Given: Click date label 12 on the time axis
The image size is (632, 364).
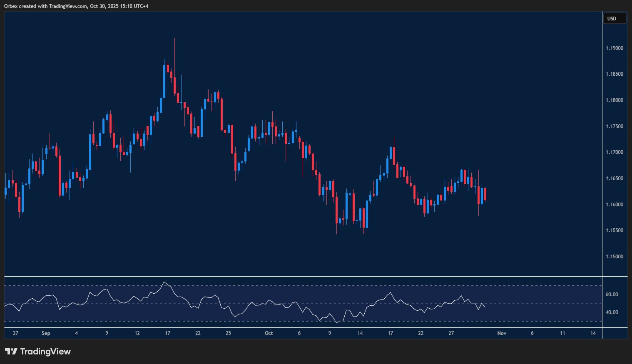Looking at the screenshot, I should click(x=137, y=333).
